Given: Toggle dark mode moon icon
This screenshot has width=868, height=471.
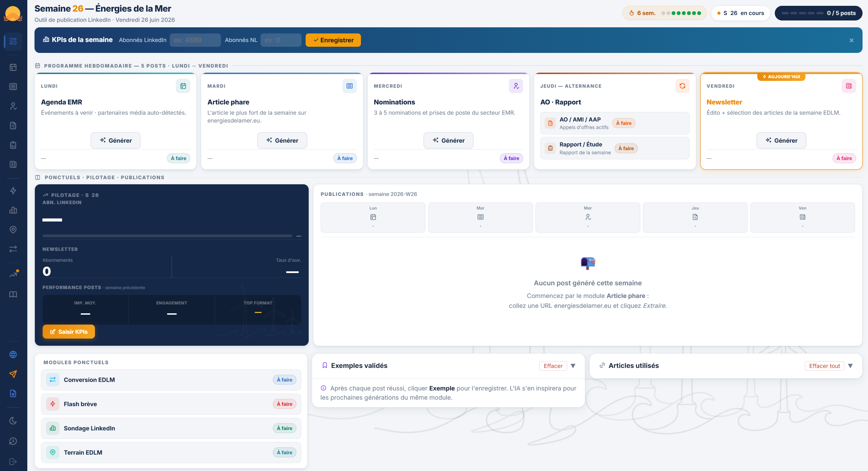Looking at the screenshot, I should [13, 421].
